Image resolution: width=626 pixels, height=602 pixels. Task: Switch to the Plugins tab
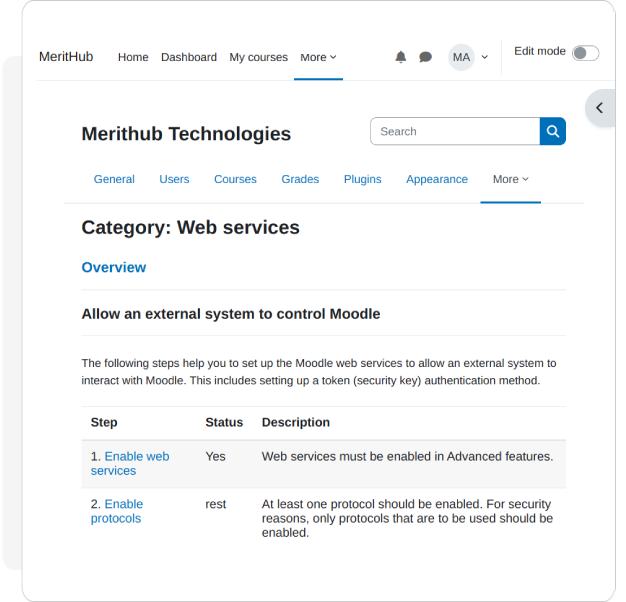[x=363, y=179]
